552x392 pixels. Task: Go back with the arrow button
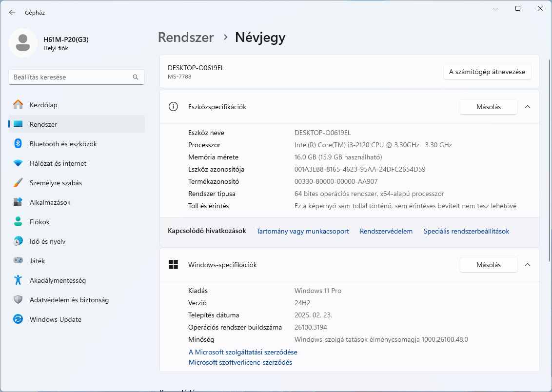[x=12, y=12]
